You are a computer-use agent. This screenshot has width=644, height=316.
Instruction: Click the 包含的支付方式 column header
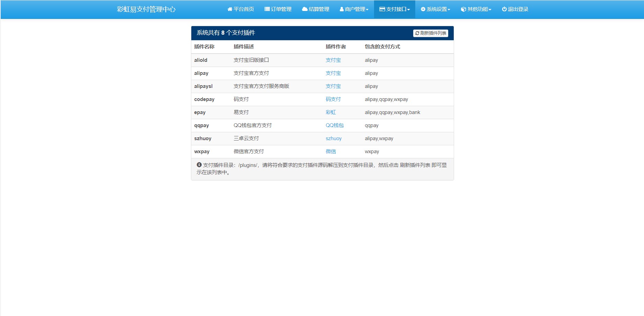[x=382, y=47]
